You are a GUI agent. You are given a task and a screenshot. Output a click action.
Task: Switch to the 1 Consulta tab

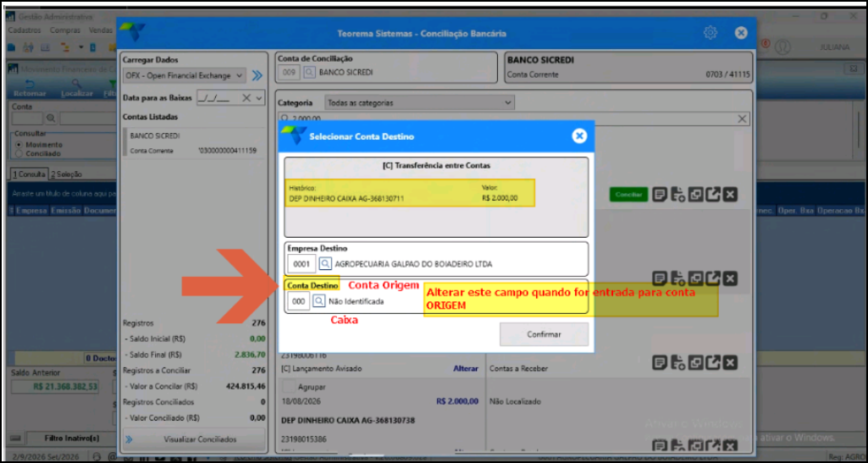29,174
